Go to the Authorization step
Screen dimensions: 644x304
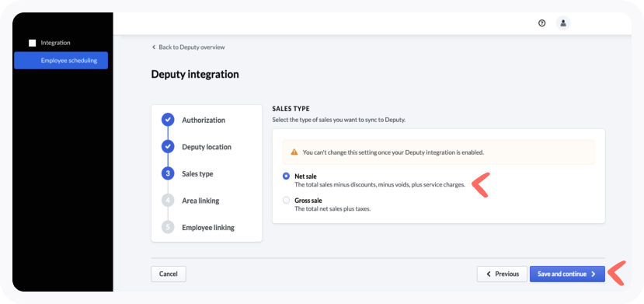[204, 121]
